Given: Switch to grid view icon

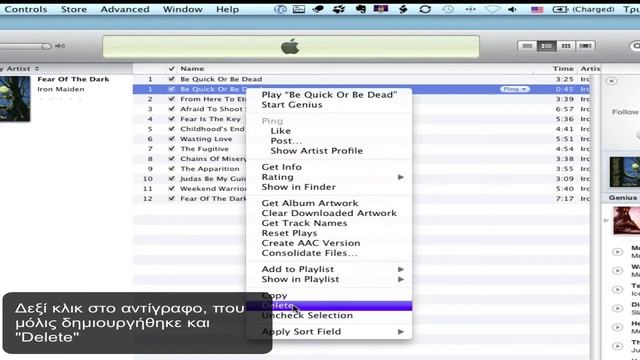Looking at the screenshot, I should [x=566, y=46].
